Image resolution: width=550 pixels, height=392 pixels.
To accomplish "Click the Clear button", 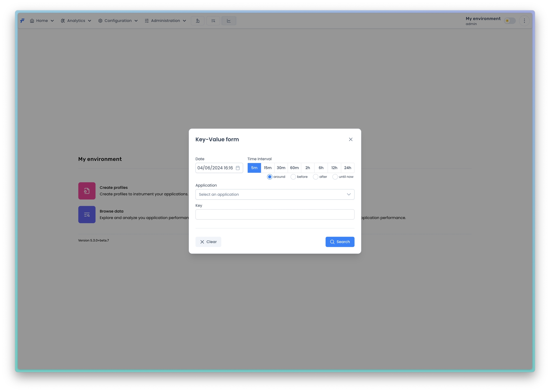I will pos(208,242).
